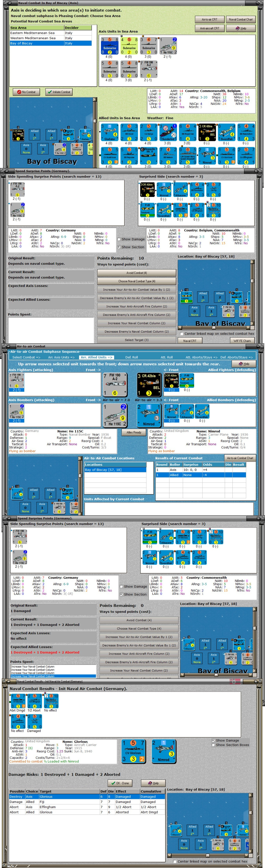Viewport: 265px width, 868px height.
Task: Click the large CR.42bis BEL front fighter counter
Action: pos(149,384)
